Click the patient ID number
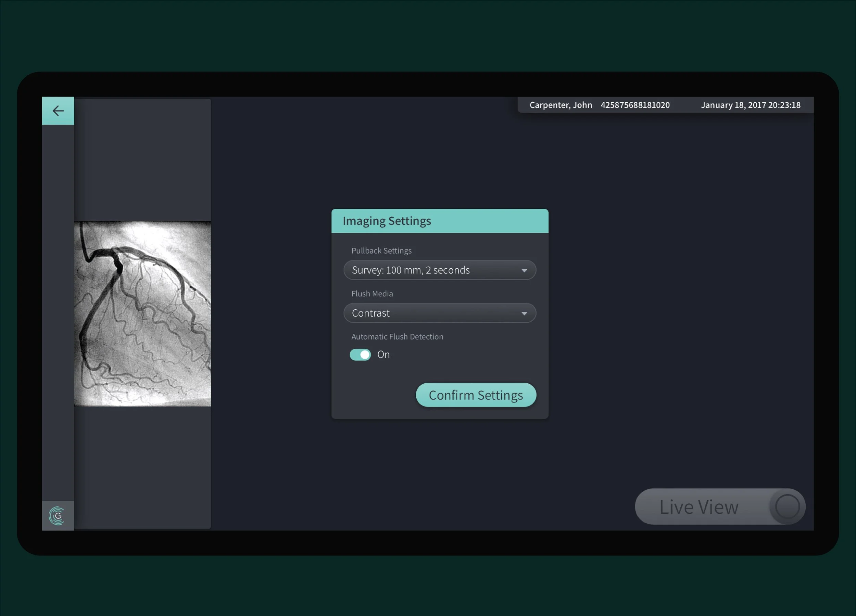Image resolution: width=856 pixels, height=616 pixels. 635,105
